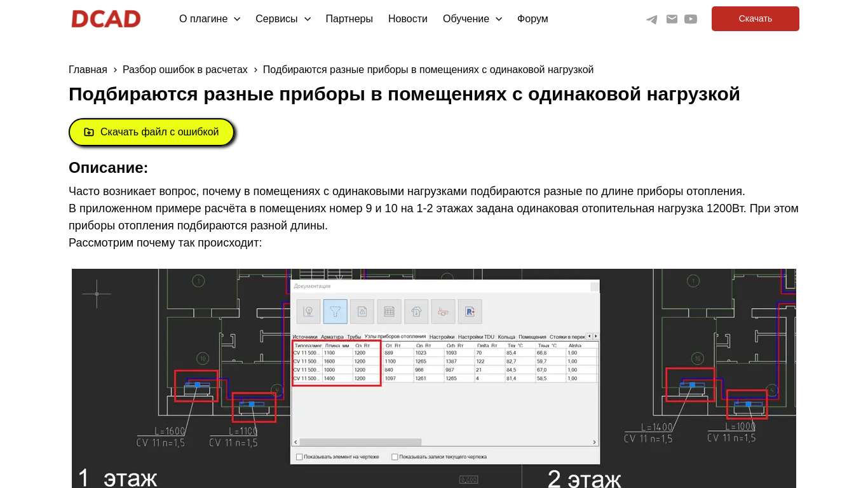This screenshot has height=488, width=868.
Task: Open the floor plan screenshot image
Action: click(434, 378)
